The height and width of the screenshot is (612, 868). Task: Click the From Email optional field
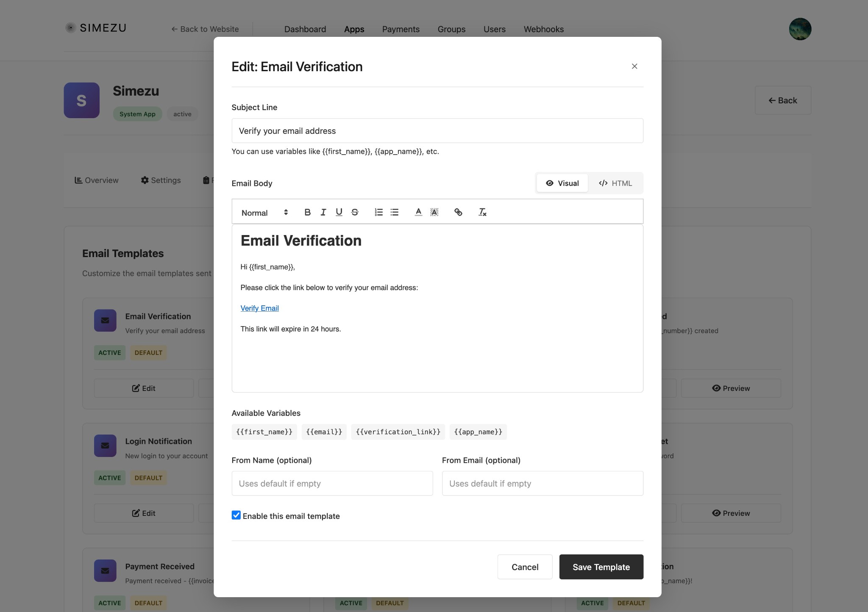pos(542,483)
